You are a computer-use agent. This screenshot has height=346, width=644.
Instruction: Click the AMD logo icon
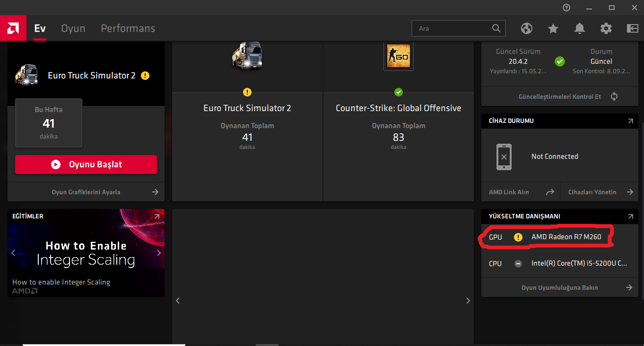13,28
